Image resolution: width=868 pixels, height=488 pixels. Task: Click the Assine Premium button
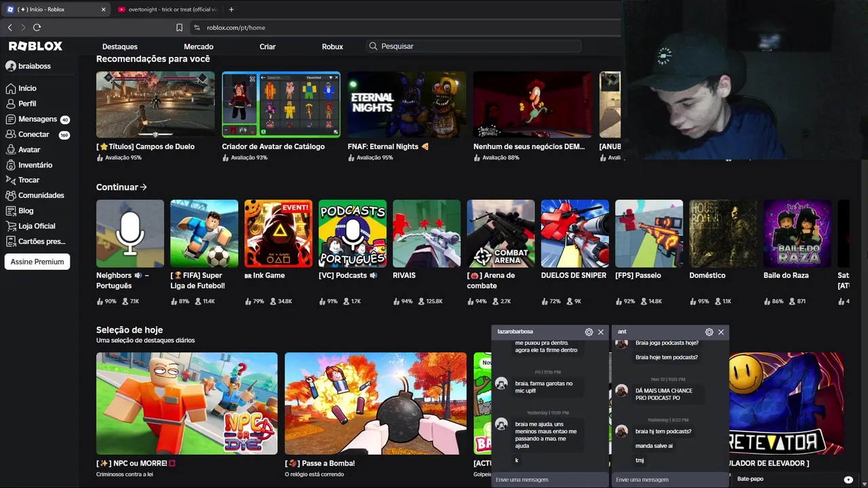[37, 262]
